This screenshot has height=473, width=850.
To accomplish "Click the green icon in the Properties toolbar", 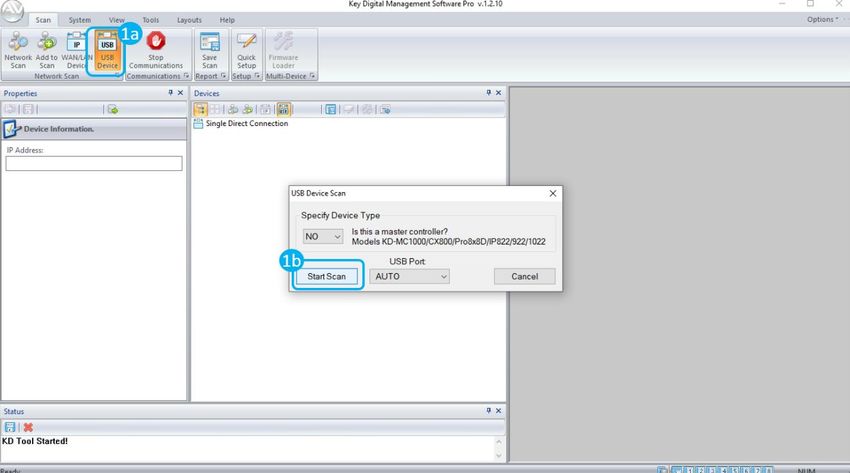I will [113, 109].
